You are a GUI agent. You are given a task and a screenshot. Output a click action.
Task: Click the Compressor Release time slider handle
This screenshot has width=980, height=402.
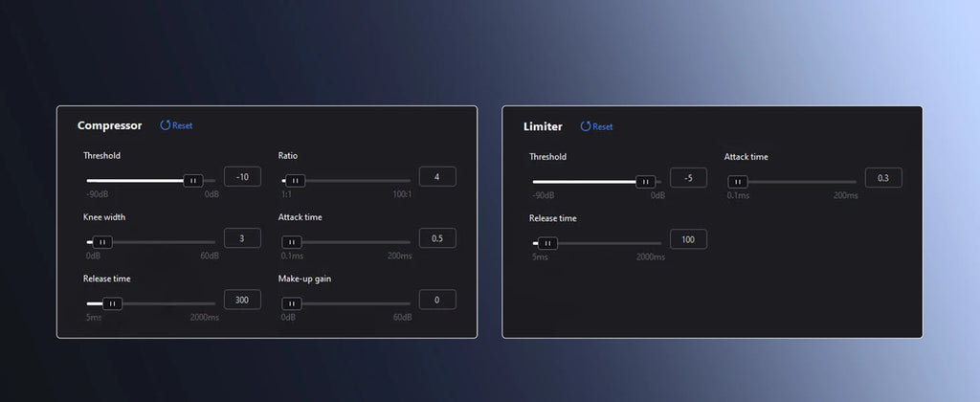(113, 303)
